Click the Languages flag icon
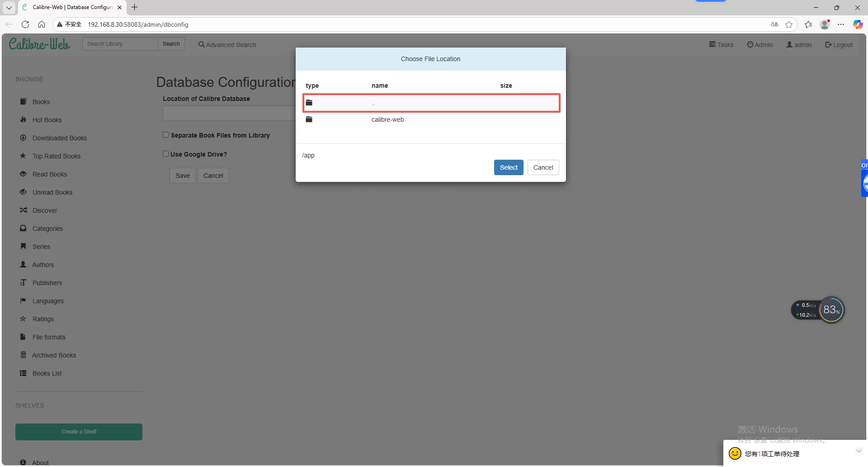Screen dimensions: 868x467 tap(23, 300)
